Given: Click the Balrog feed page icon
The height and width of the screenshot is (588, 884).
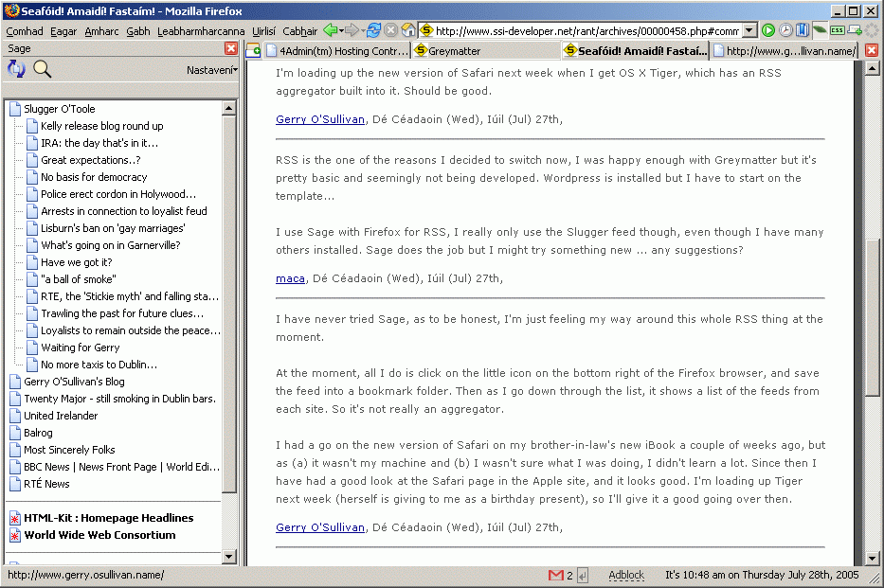Looking at the screenshot, I should (15, 433).
